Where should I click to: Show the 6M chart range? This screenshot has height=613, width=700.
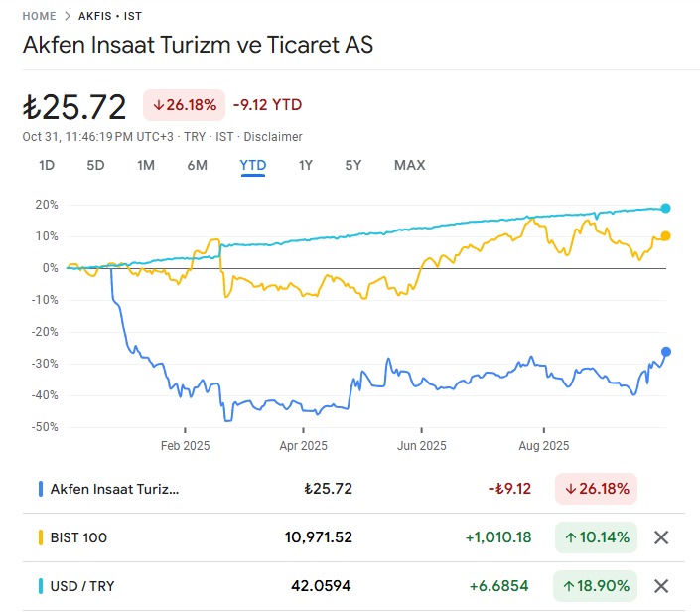197,165
